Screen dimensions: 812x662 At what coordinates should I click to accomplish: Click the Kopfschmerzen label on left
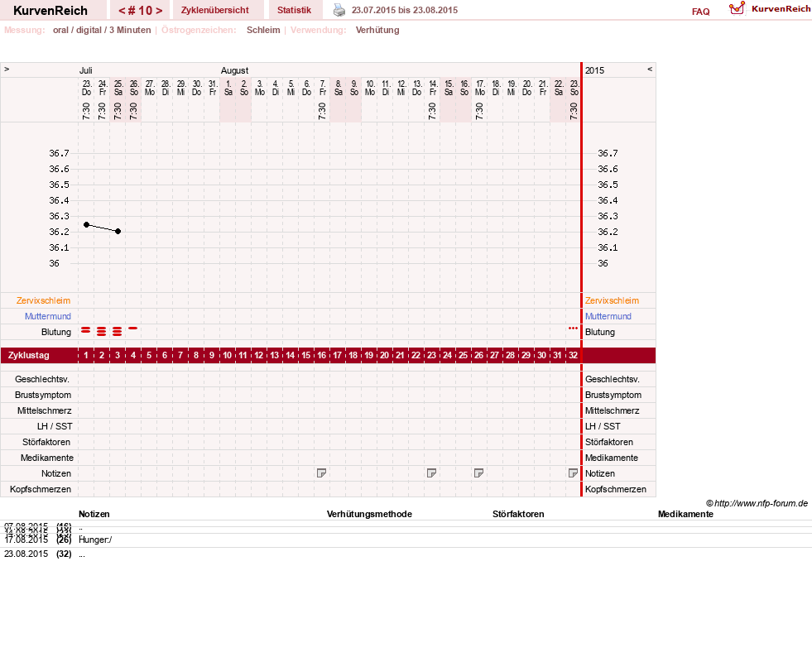click(x=41, y=489)
